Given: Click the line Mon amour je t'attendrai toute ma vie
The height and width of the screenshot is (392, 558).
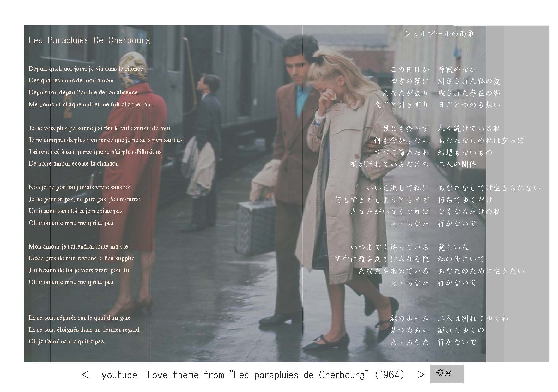Looking at the screenshot, I should click(78, 247).
